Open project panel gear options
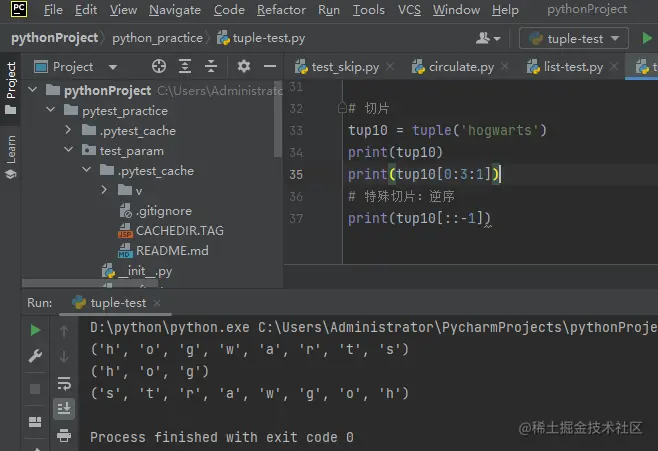Screen dimensions: 658x451 pos(244,66)
